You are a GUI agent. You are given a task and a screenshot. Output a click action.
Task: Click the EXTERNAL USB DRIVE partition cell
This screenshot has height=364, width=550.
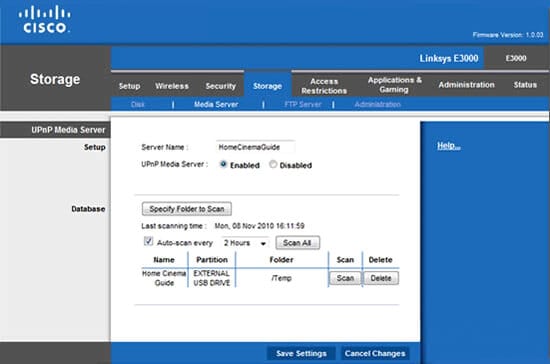pos(212,278)
